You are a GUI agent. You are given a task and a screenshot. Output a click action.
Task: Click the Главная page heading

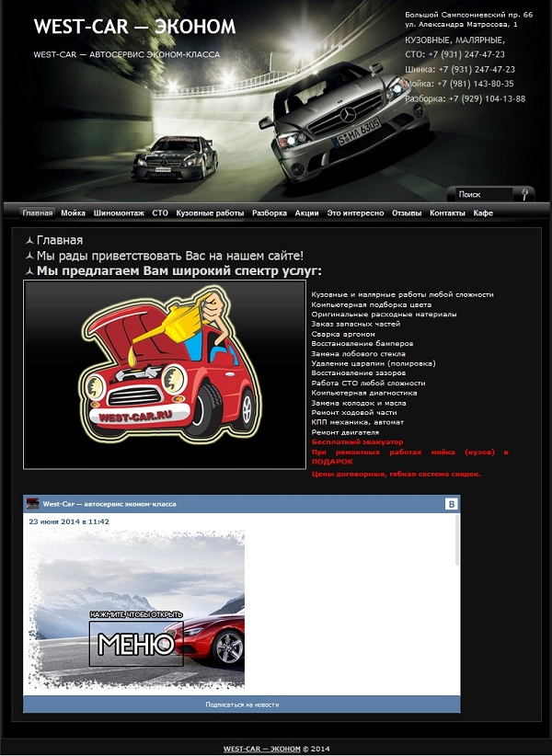(x=60, y=240)
